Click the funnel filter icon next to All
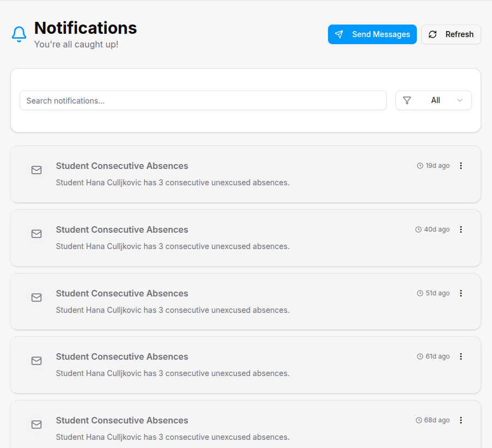This screenshot has width=492, height=448. (x=406, y=100)
